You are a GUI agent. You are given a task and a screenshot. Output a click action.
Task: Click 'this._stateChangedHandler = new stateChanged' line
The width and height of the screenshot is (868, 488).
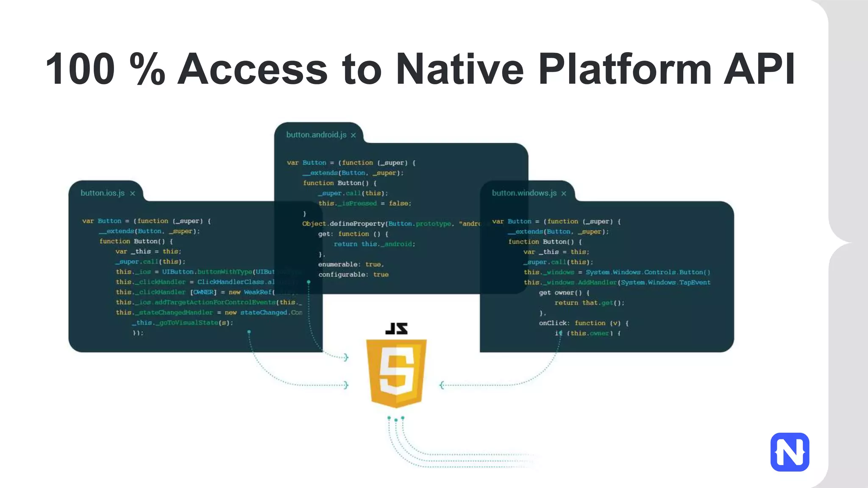coord(209,313)
